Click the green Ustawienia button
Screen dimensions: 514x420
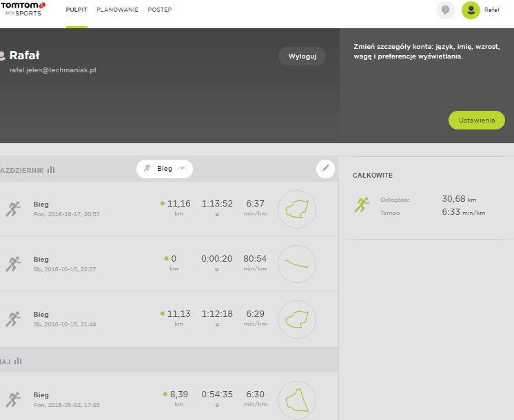(x=476, y=120)
